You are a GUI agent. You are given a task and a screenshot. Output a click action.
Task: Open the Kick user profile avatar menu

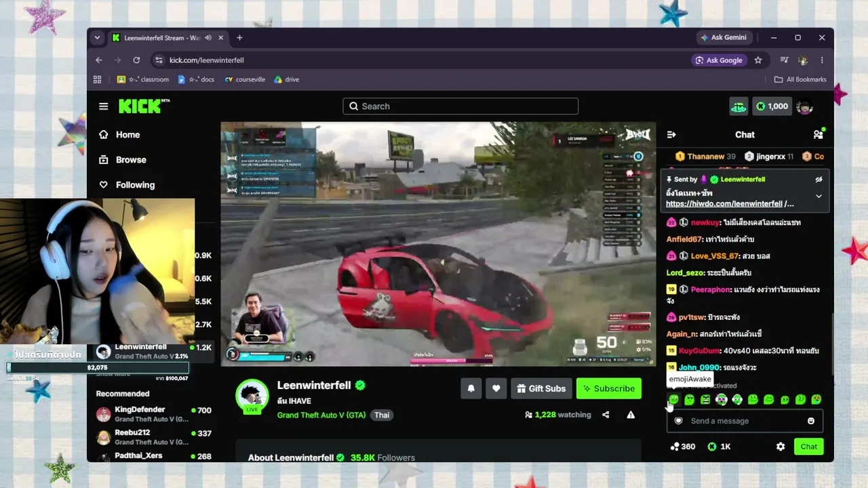804,106
